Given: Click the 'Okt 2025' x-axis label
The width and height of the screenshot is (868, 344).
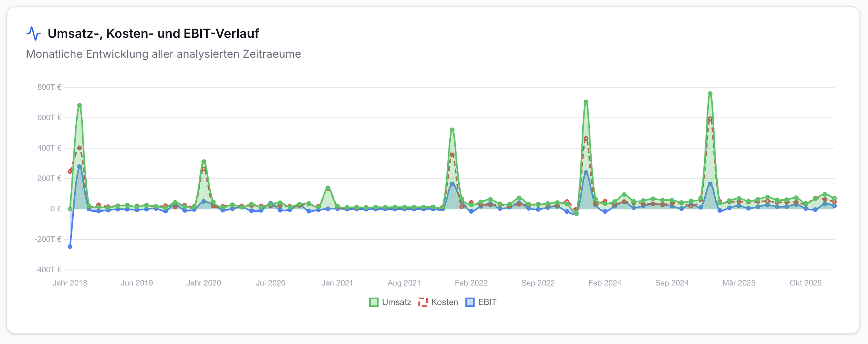Looking at the screenshot, I should point(806,283).
